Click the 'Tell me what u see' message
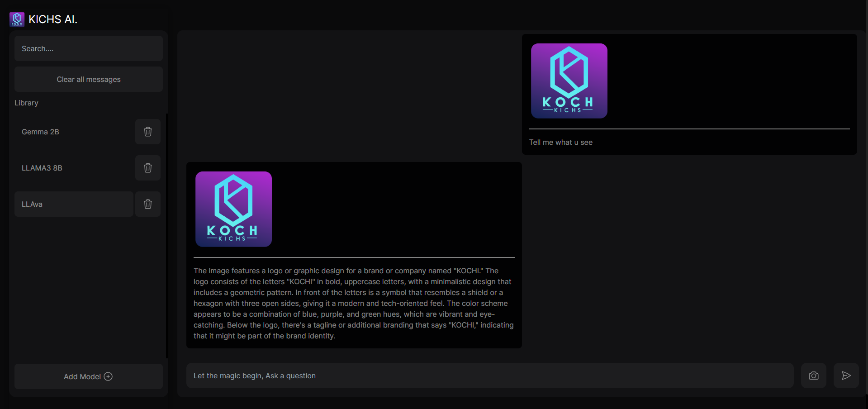 (x=561, y=142)
